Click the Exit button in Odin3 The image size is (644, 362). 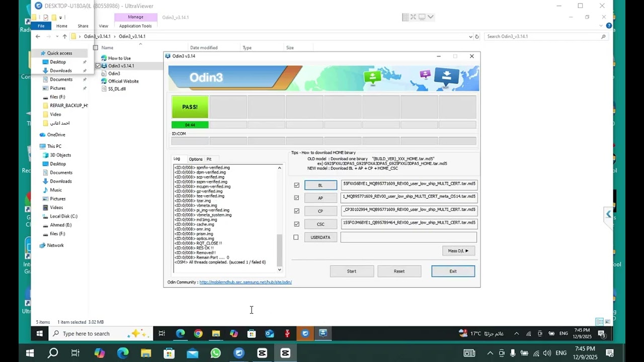pyautogui.click(x=453, y=271)
